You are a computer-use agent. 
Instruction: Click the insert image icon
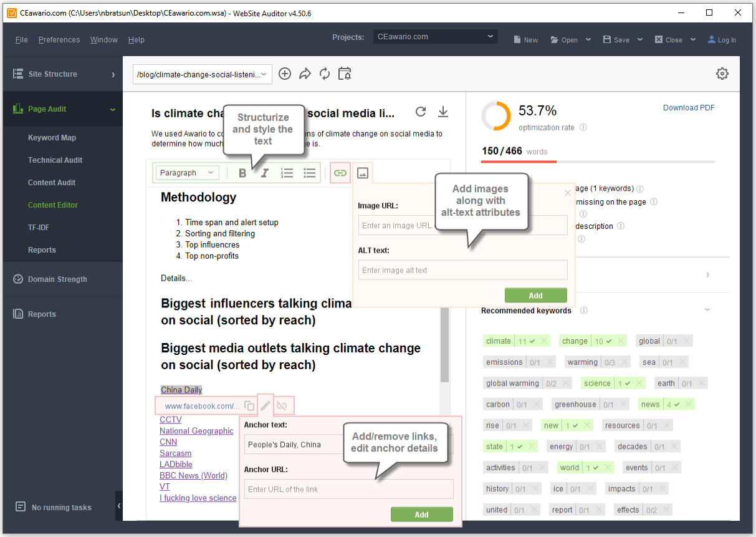click(363, 173)
